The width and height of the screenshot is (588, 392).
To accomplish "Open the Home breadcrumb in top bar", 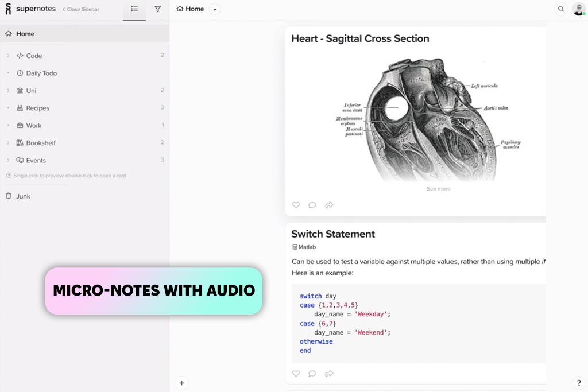I will point(190,9).
